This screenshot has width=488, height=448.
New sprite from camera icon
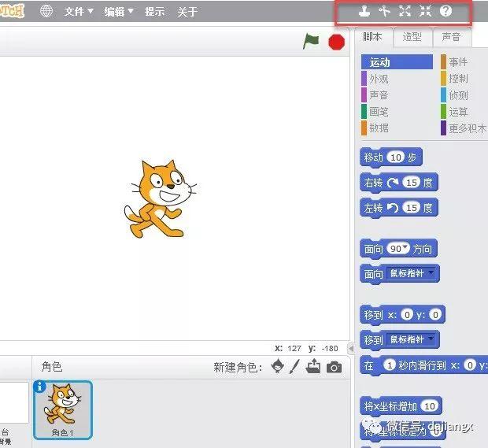pos(334,367)
